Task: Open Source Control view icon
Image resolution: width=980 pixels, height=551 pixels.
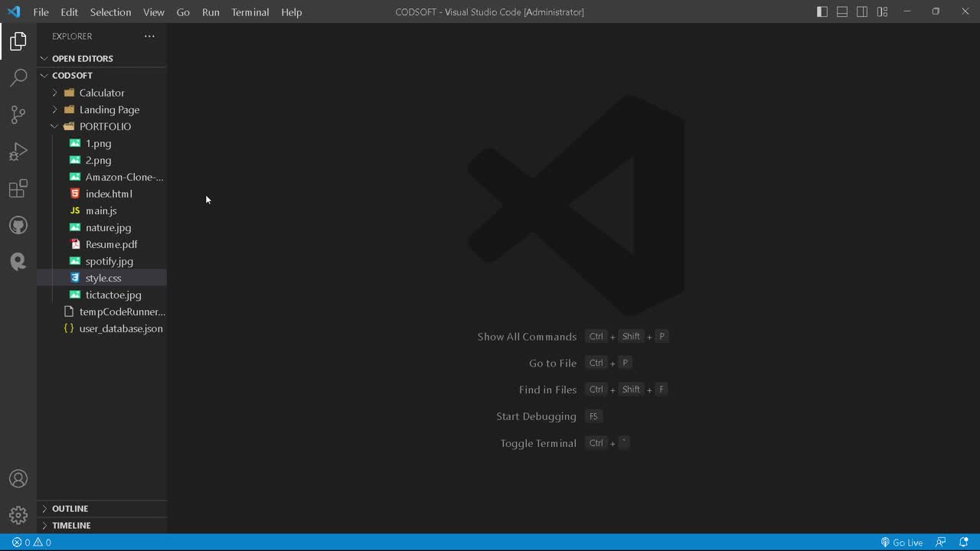Action: point(18,115)
